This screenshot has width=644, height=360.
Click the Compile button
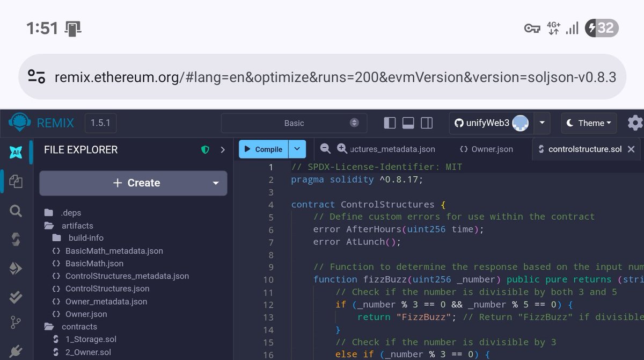pyautogui.click(x=264, y=149)
